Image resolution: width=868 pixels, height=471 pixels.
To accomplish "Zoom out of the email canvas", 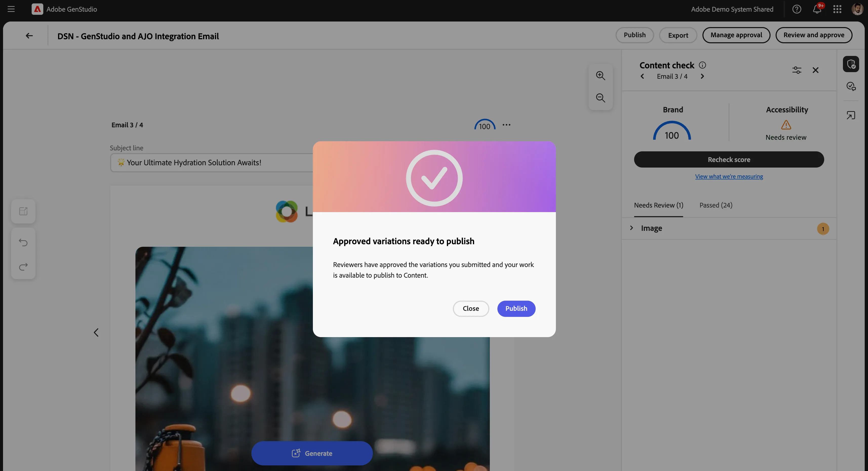I will point(600,98).
